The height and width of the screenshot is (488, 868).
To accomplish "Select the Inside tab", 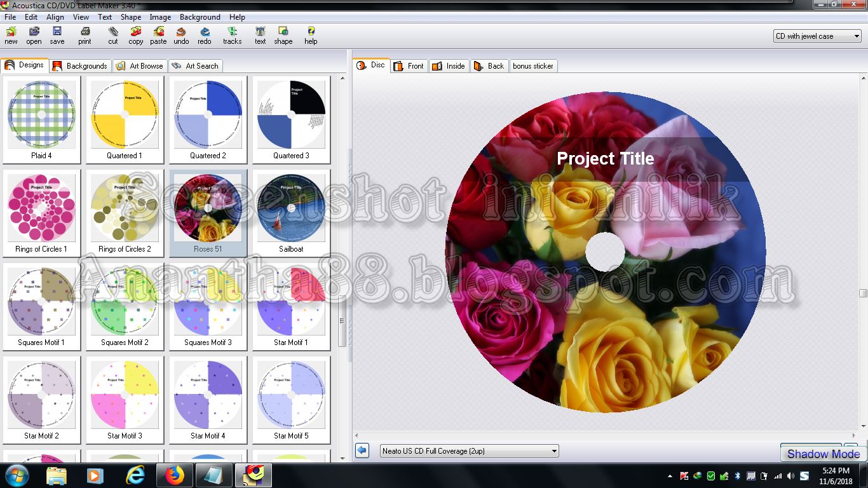I will click(x=449, y=65).
